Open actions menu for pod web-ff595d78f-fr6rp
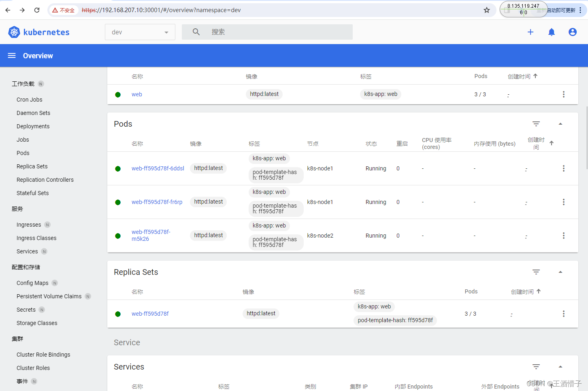 pyautogui.click(x=563, y=202)
